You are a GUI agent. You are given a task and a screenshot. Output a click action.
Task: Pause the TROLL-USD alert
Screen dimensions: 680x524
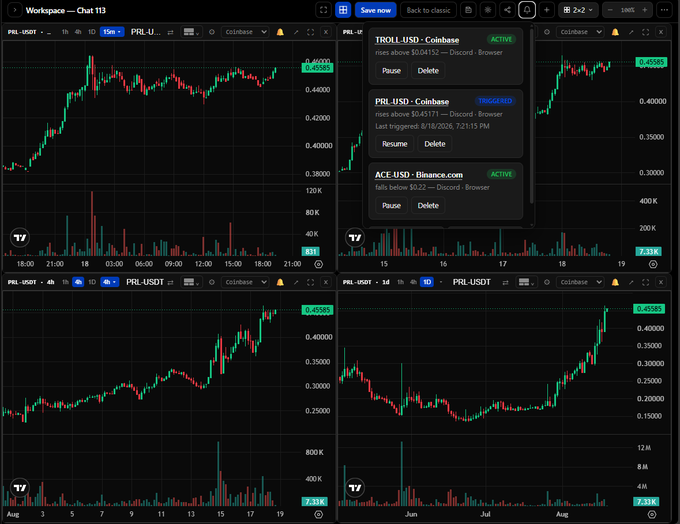(x=391, y=71)
